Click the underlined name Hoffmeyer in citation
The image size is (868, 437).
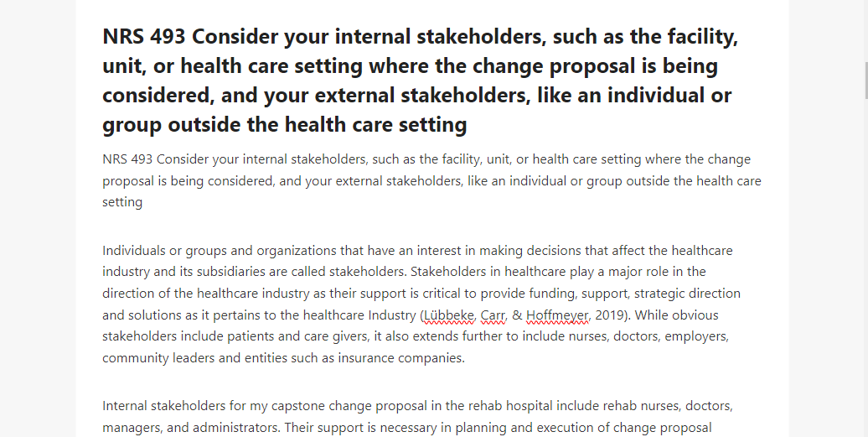coord(556,315)
